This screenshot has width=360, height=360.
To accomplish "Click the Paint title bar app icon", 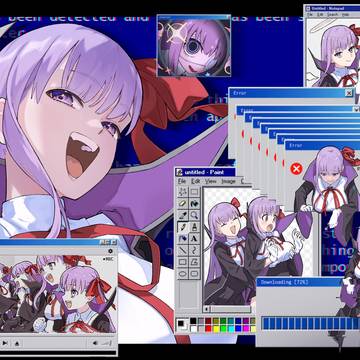I will (180, 172).
